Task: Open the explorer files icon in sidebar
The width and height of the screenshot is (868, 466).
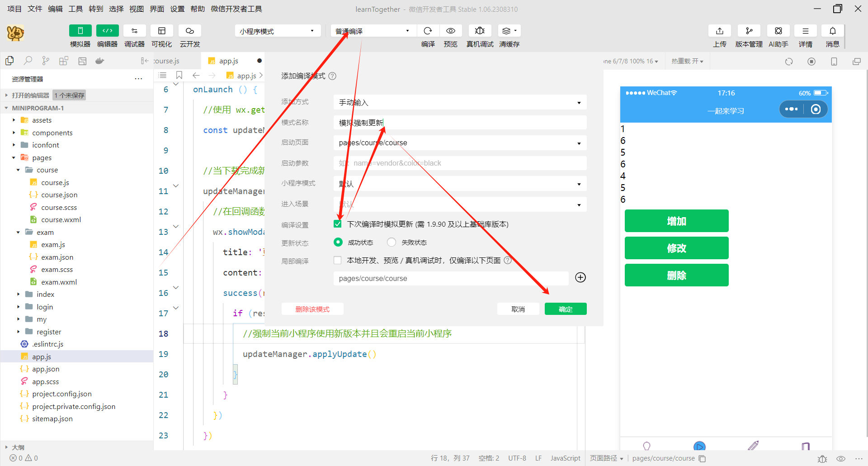Action: 9,61
